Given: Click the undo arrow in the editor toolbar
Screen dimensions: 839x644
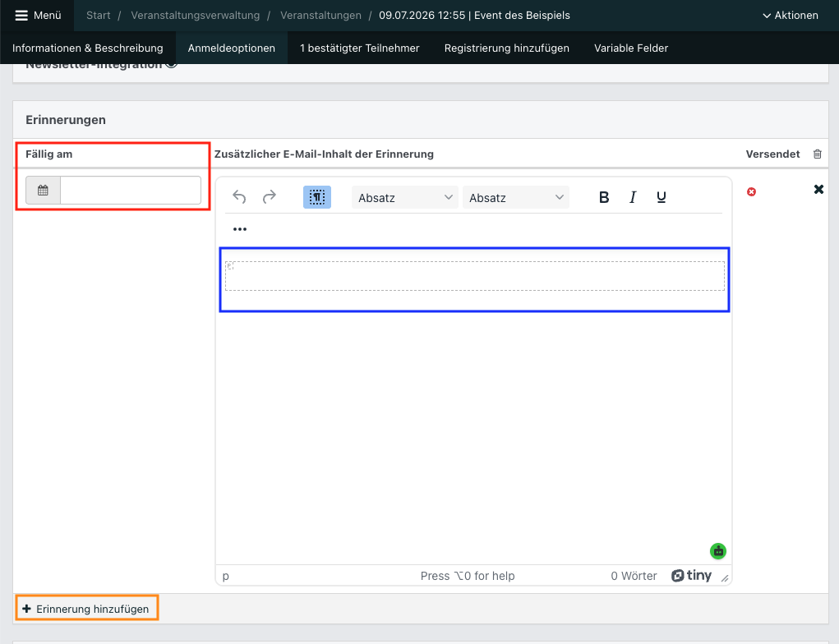Looking at the screenshot, I should click(x=239, y=197).
